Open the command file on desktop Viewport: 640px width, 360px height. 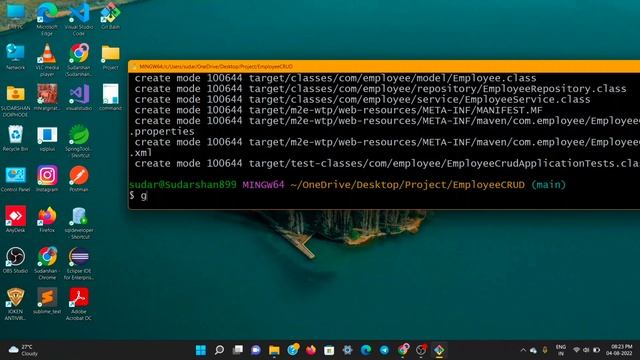(110, 97)
